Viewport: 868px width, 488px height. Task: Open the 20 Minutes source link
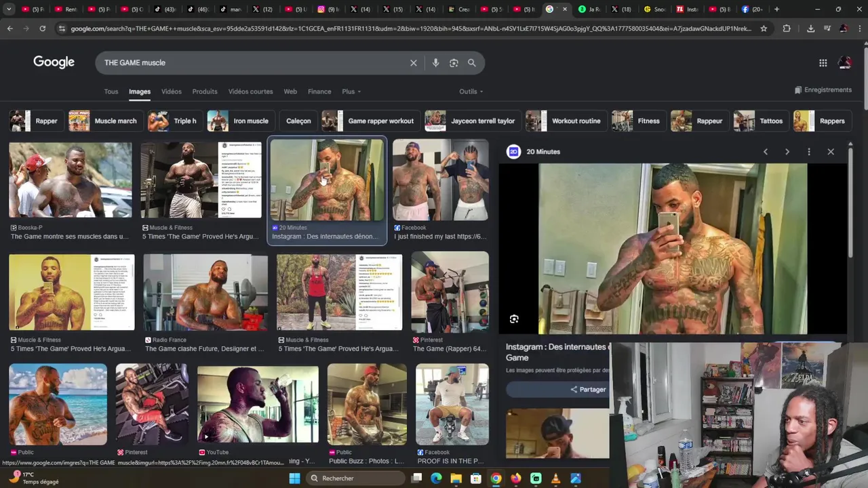(543, 152)
